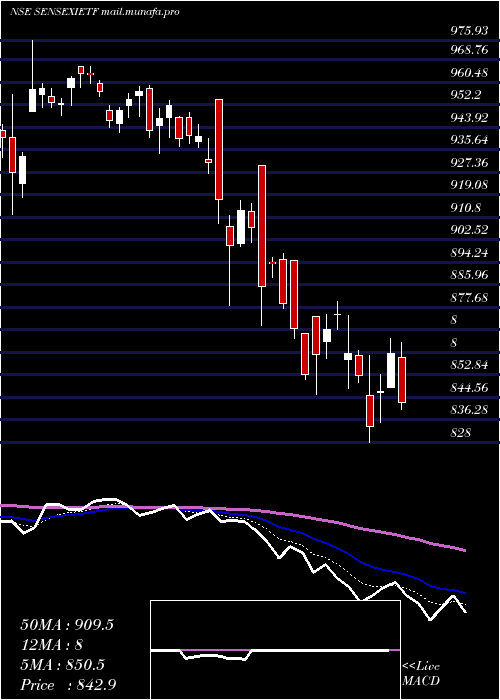500x700 pixels.
Task: Click the tall red candle opening near 952
Action: pyautogui.click(x=219, y=149)
